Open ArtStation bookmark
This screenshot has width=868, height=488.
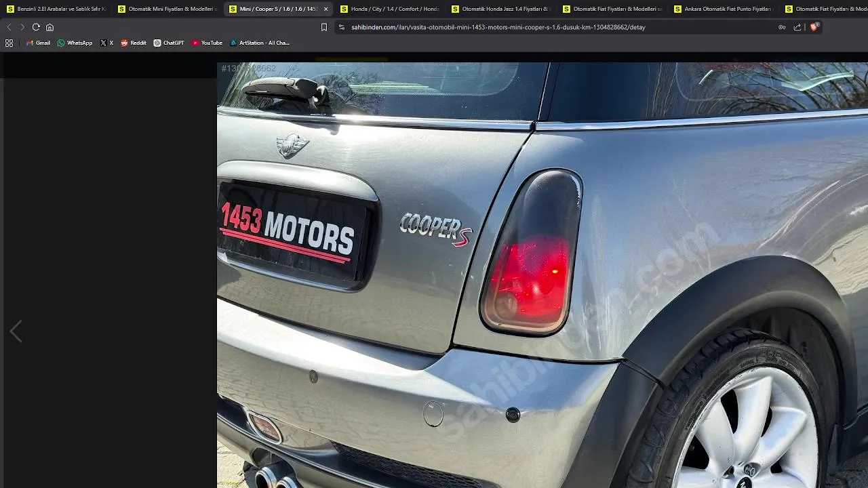(x=260, y=43)
